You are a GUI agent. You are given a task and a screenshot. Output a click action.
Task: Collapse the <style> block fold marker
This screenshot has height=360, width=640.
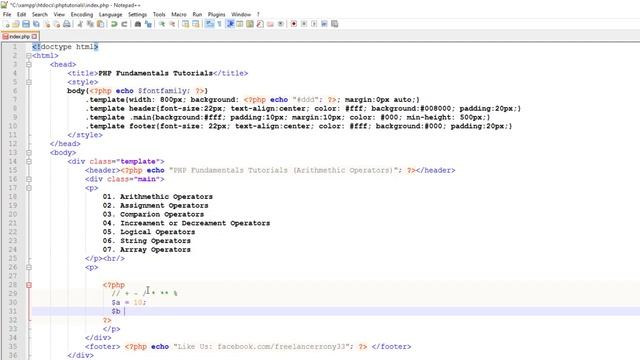tap(29, 82)
